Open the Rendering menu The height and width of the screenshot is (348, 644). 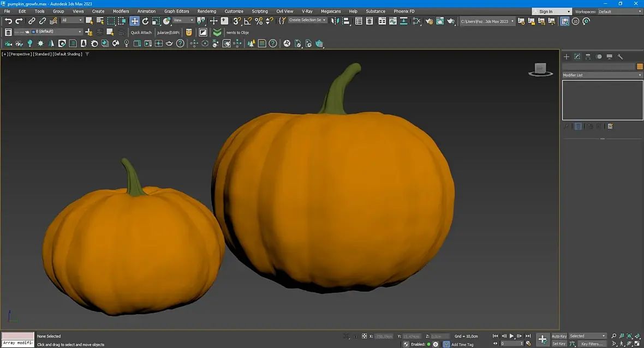(x=206, y=11)
